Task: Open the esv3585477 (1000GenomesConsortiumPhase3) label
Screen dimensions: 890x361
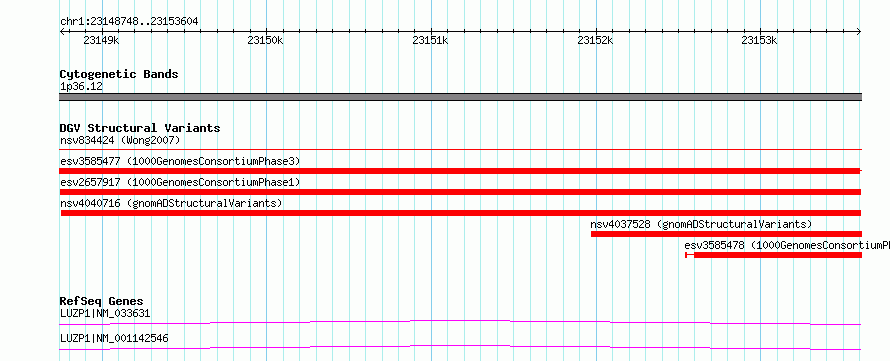Action: pyautogui.click(x=180, y=161)
